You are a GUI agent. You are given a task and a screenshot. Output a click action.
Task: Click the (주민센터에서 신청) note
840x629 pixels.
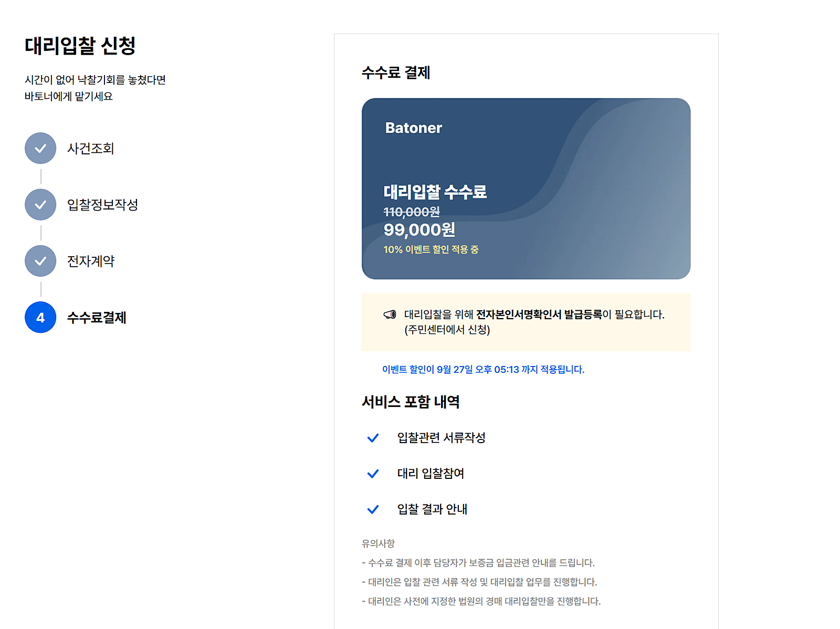click(x=447, y=330)
